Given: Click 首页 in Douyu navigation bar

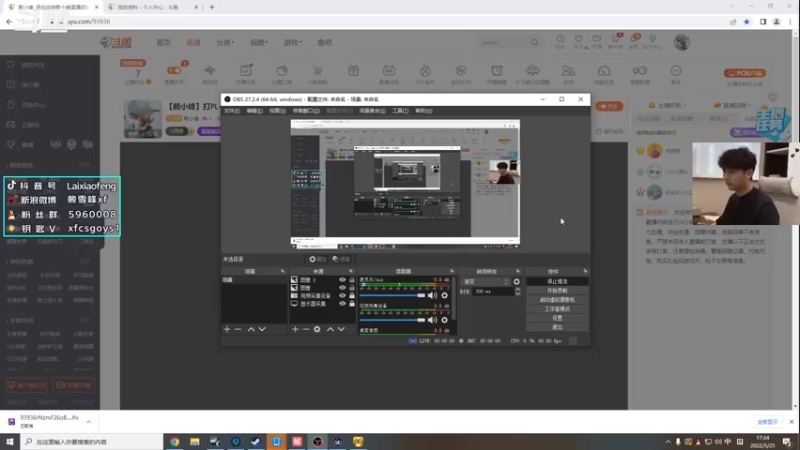Looking at the screenshot, I should (x=163, y=43).
